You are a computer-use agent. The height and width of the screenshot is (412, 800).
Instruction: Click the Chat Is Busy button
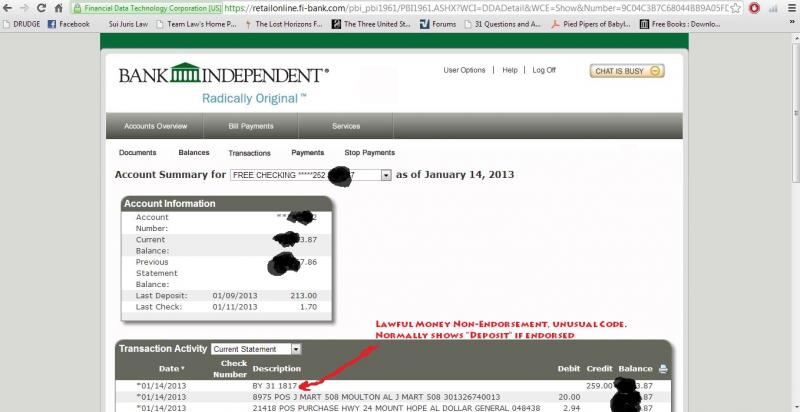click(629, 71)
